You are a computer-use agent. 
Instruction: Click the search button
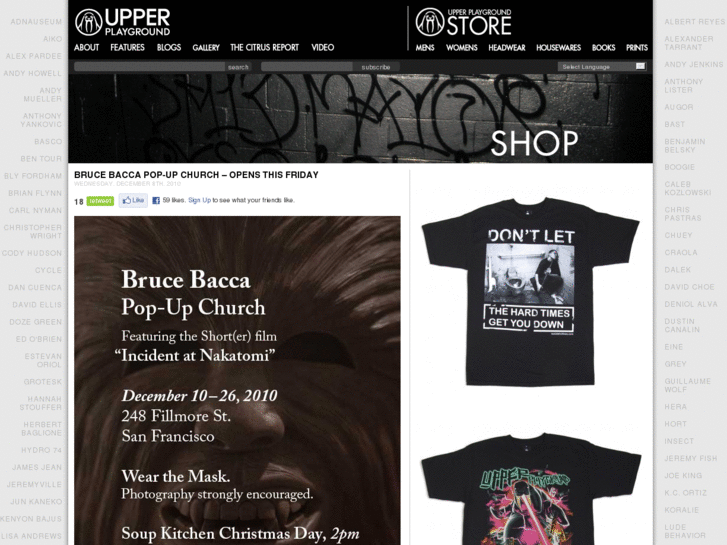(238, 67)
